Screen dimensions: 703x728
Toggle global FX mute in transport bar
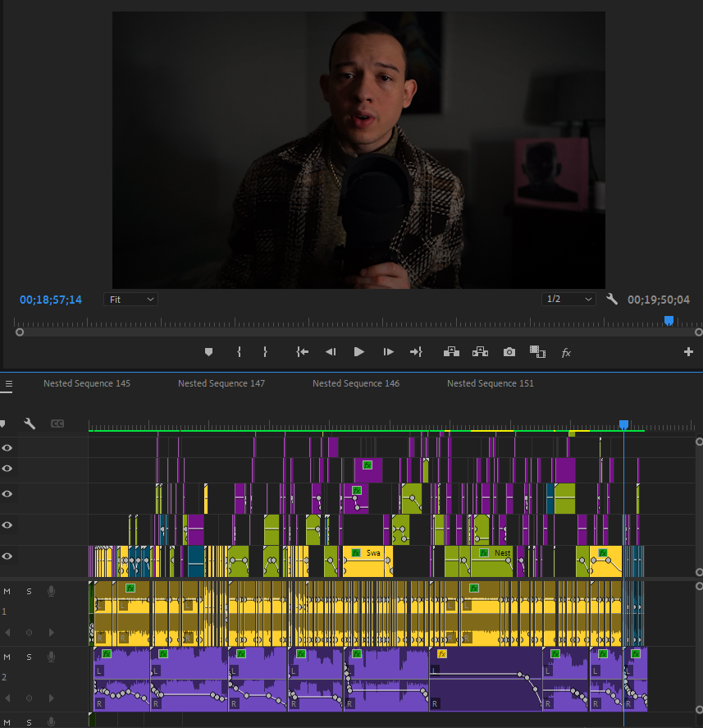[x=566, y=353]
